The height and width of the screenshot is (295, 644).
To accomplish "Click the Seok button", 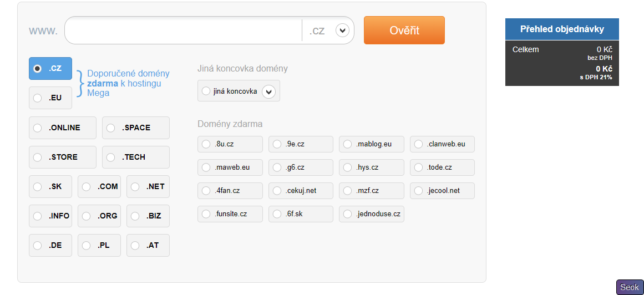I will click(630, 287).
